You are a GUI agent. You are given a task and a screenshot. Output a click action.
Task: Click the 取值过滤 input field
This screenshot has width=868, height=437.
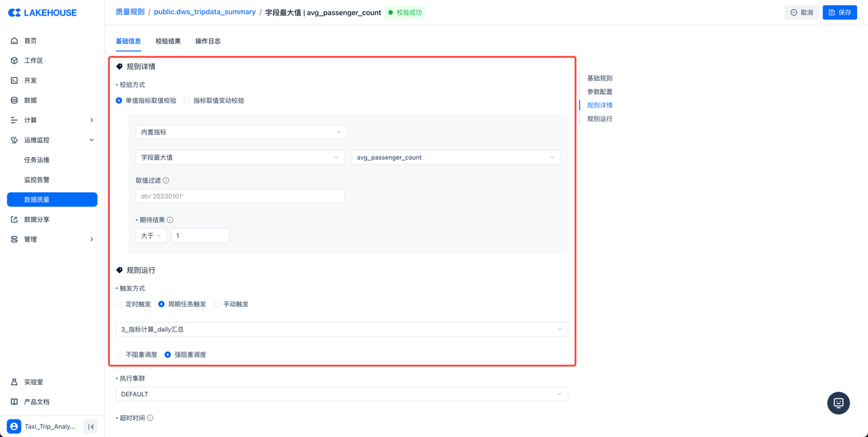click(x=240, y=196)
